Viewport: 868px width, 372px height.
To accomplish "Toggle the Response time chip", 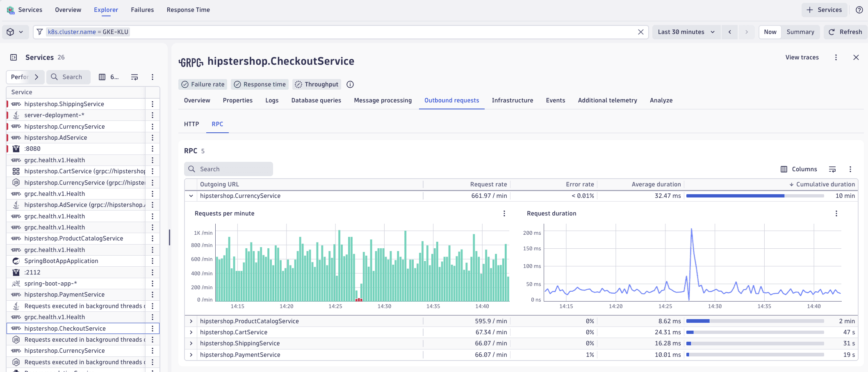I will click(x=260, y=84).
